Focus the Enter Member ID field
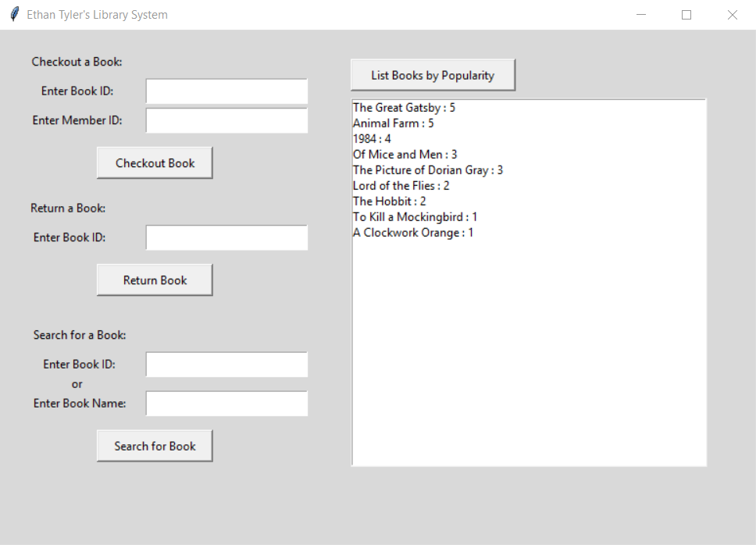This screenshot has width=756, height=545. [x=226, y=120]
